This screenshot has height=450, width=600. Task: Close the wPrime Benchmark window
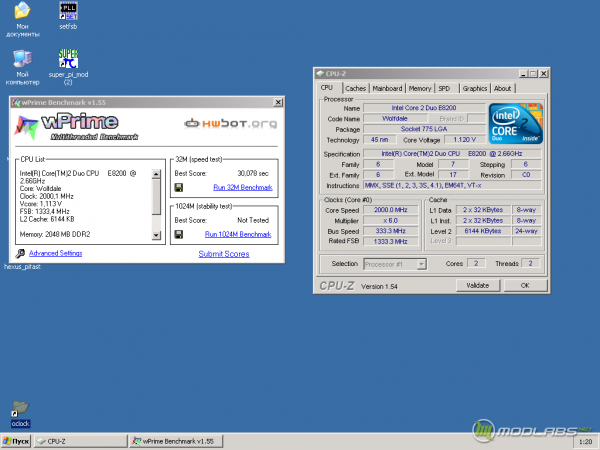coord(278,103)
